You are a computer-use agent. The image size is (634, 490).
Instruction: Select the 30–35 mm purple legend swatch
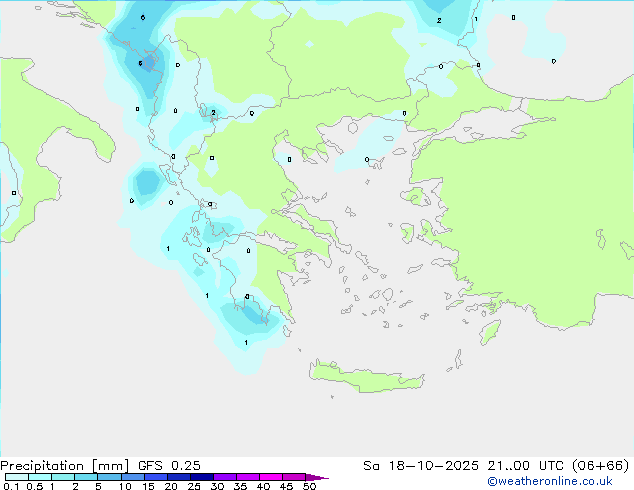click(x=225, y=477)
